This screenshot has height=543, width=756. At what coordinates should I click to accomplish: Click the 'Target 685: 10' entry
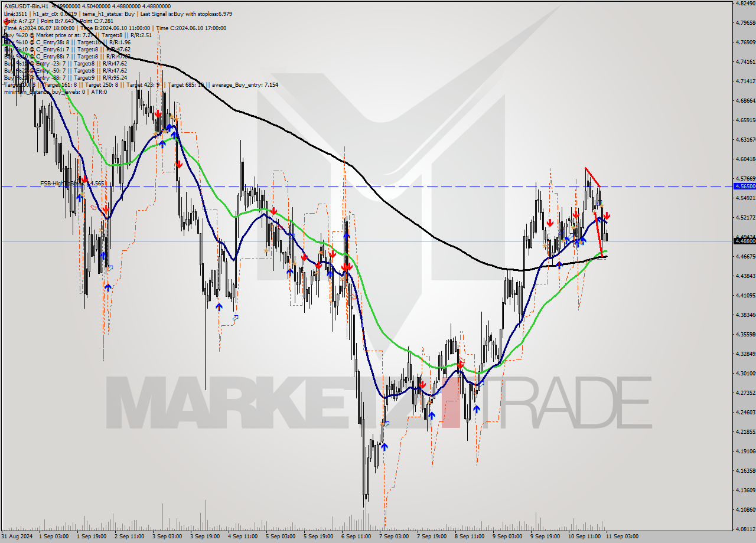pyautogui.click(x=186, y=85)
